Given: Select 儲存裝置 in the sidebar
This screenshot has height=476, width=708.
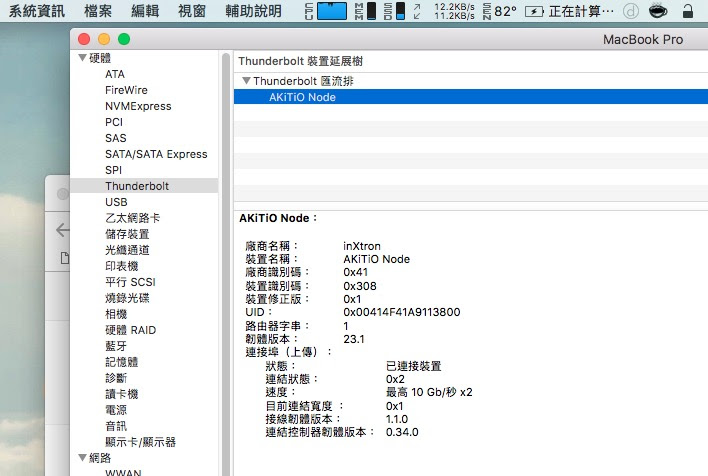Looking at the screenshot, I should tap(127, 234).
